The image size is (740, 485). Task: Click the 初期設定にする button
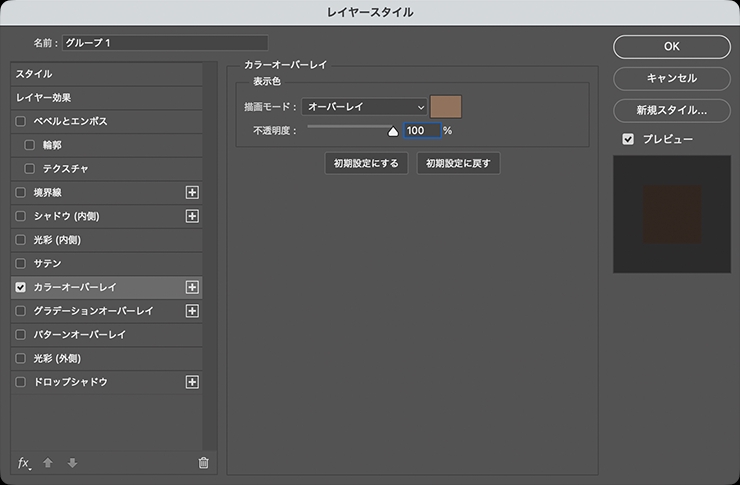366,163
